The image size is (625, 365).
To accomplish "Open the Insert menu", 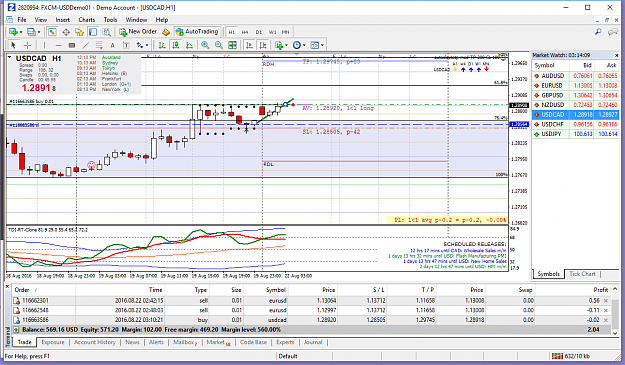I will (63, 20).
